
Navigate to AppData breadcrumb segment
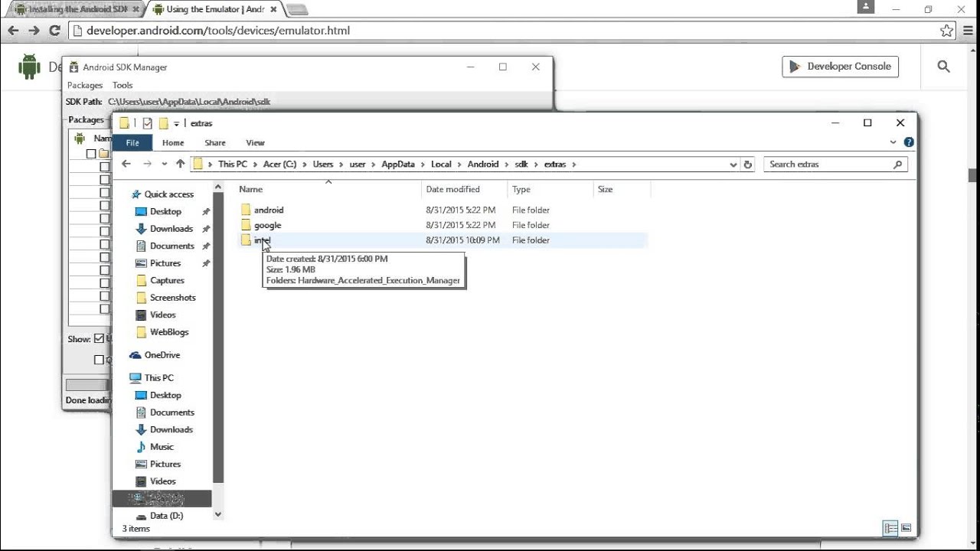(x=398, y=164)
